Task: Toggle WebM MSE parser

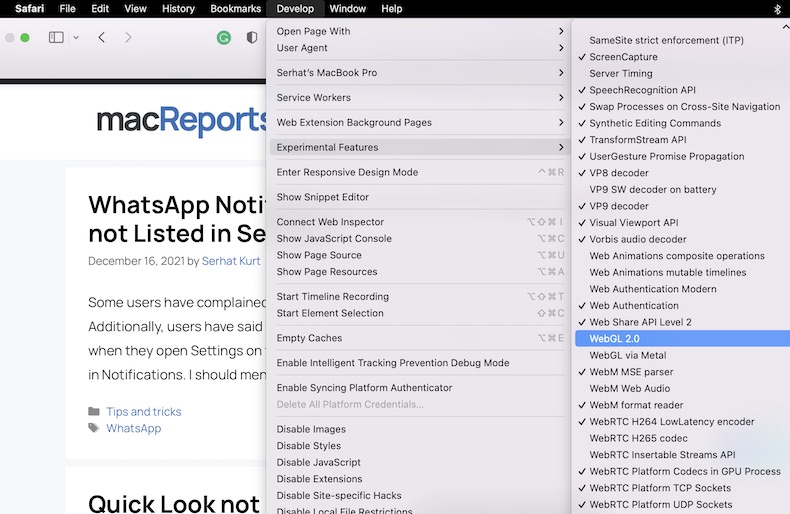Action: pos(682,372)
